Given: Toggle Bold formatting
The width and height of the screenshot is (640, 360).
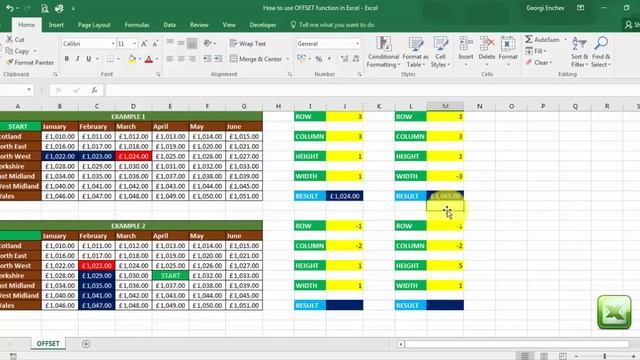Looking at the screenshot, I should 67,59.
